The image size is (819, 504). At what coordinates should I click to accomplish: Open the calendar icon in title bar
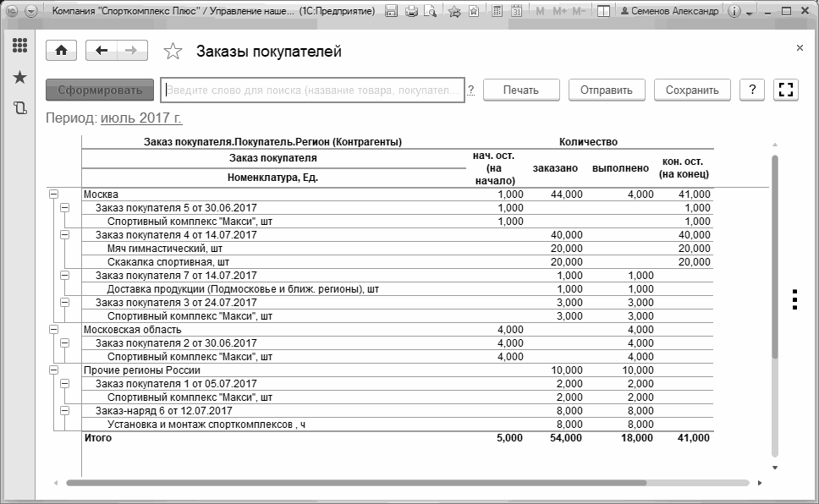517,11
